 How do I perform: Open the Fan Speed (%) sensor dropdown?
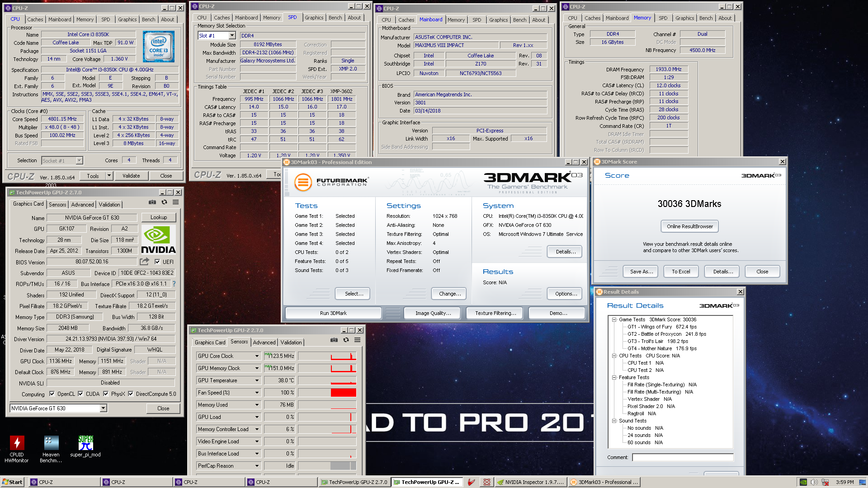point(257,393)
